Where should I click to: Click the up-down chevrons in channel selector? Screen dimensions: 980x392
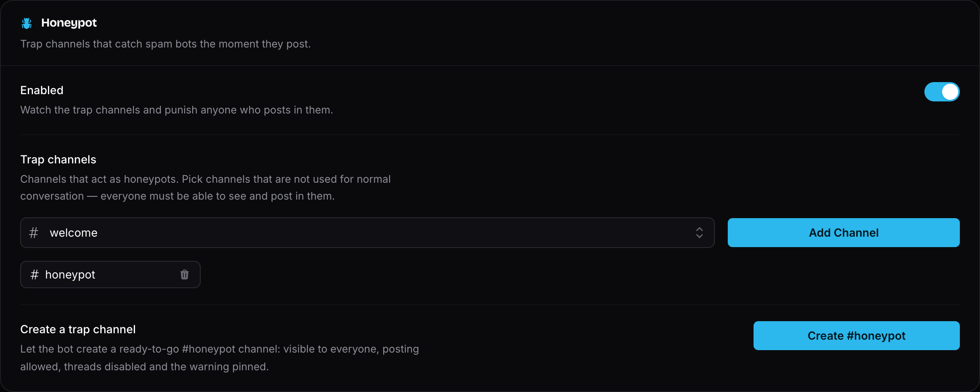(x=700, y=233)
